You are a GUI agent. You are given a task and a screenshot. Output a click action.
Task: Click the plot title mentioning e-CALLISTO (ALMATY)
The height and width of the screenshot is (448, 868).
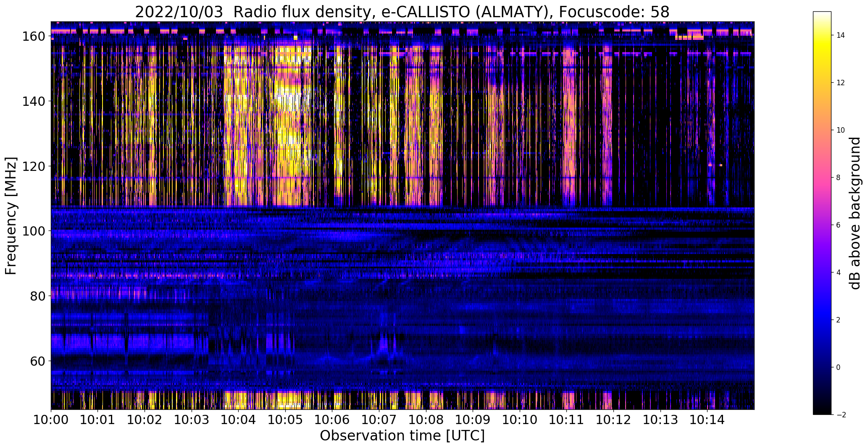pos(402,12)
